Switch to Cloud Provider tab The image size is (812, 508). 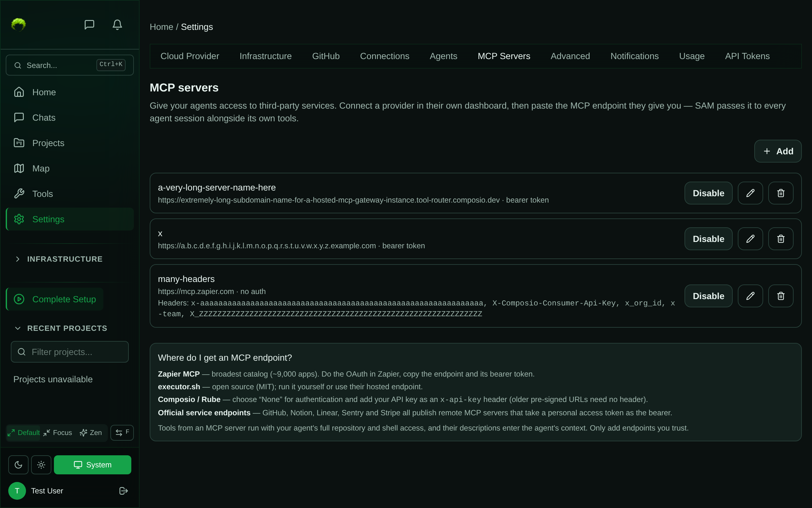click(190, 56)
